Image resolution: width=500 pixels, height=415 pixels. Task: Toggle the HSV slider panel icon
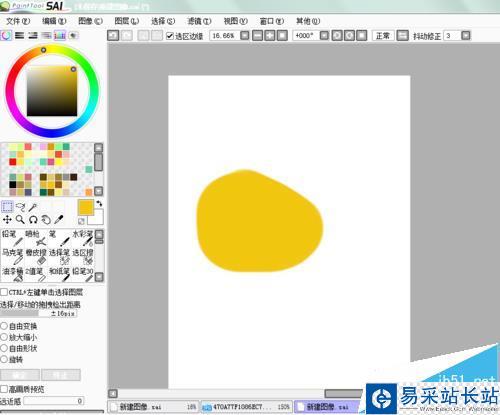click(x=33, y=35)
